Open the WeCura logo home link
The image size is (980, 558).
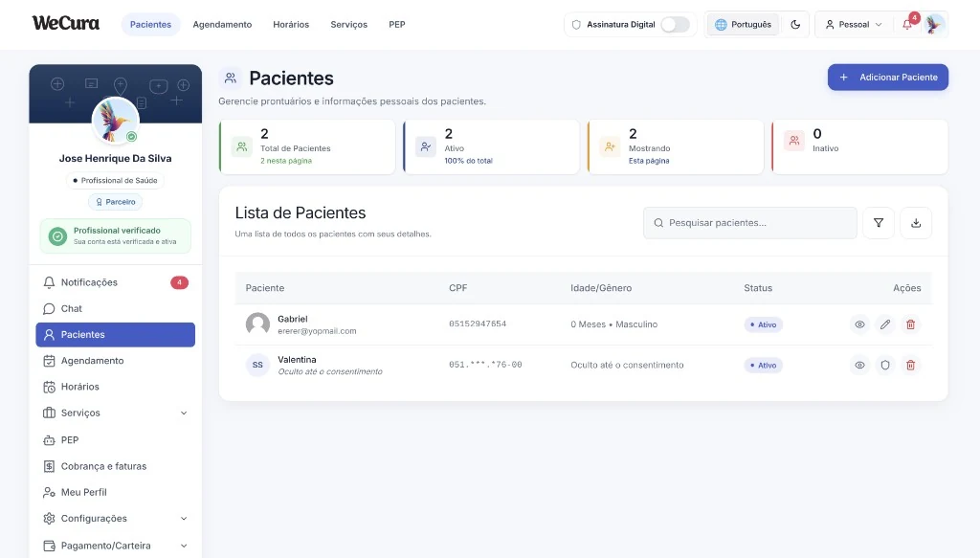[66, 24]
